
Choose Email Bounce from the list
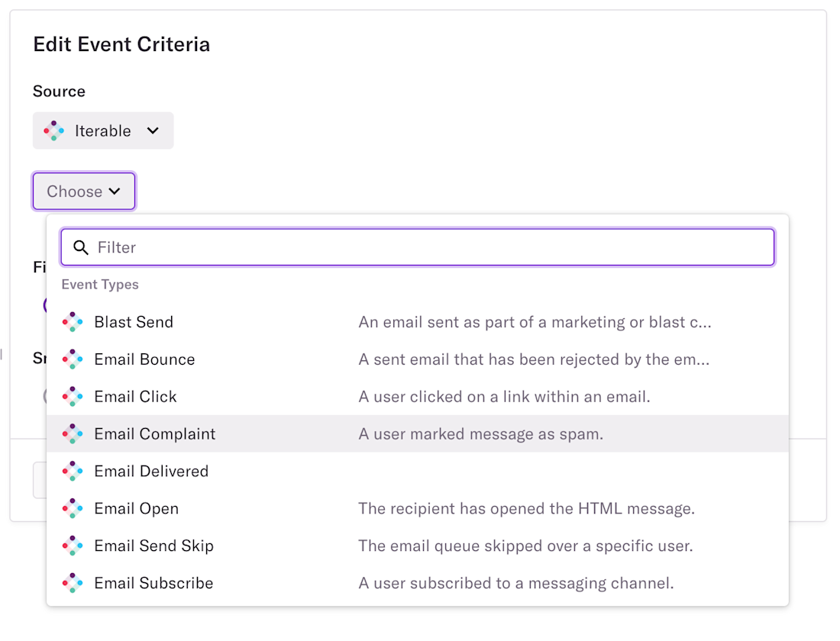coord(144,359)
